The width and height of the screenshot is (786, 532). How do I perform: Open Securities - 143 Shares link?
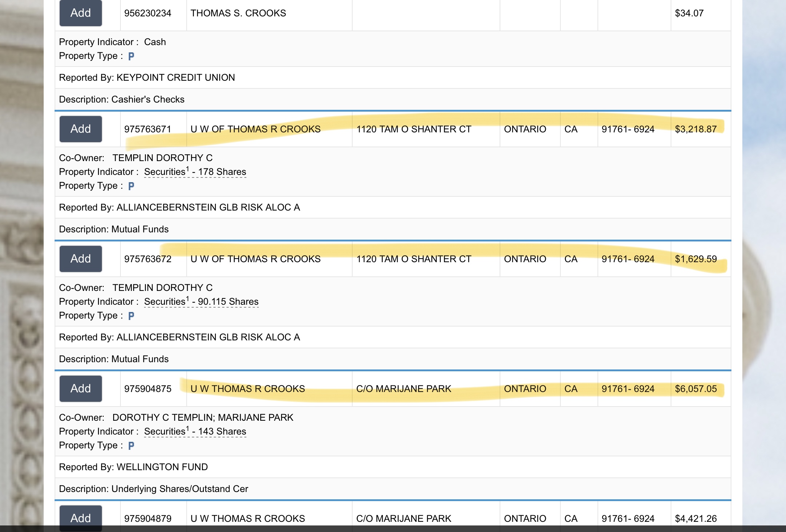point(195,431)
